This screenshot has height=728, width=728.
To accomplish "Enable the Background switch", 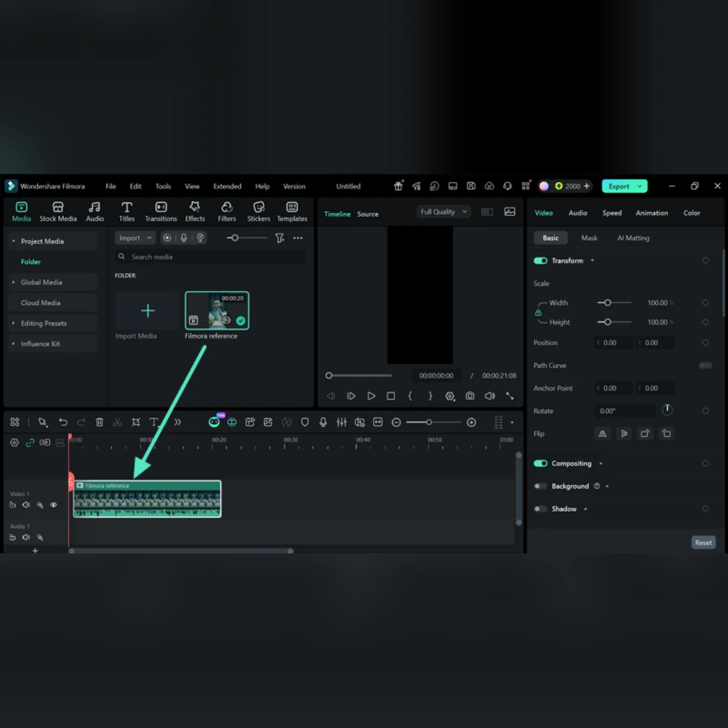I will click(541, 486).
